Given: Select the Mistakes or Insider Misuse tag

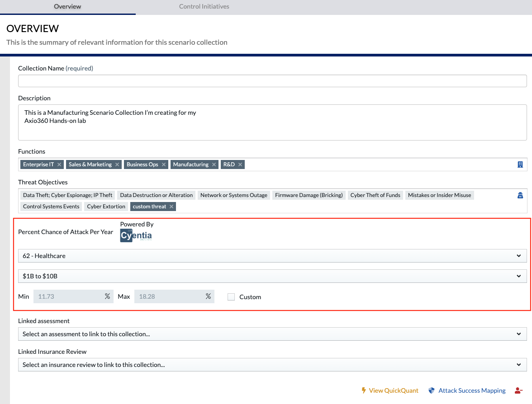Looking at the screenshot, I should point(439,195).
